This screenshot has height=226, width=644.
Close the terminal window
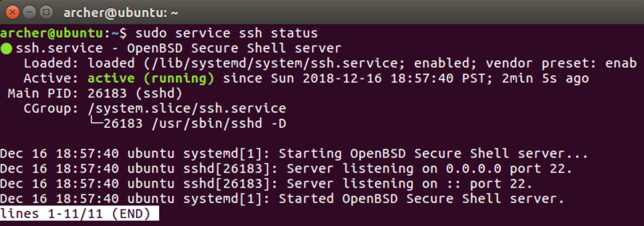point(12,13)
